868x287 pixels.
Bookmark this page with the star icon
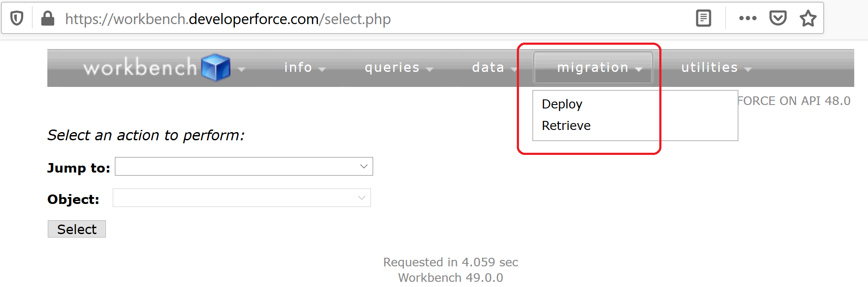click(808, 18)
